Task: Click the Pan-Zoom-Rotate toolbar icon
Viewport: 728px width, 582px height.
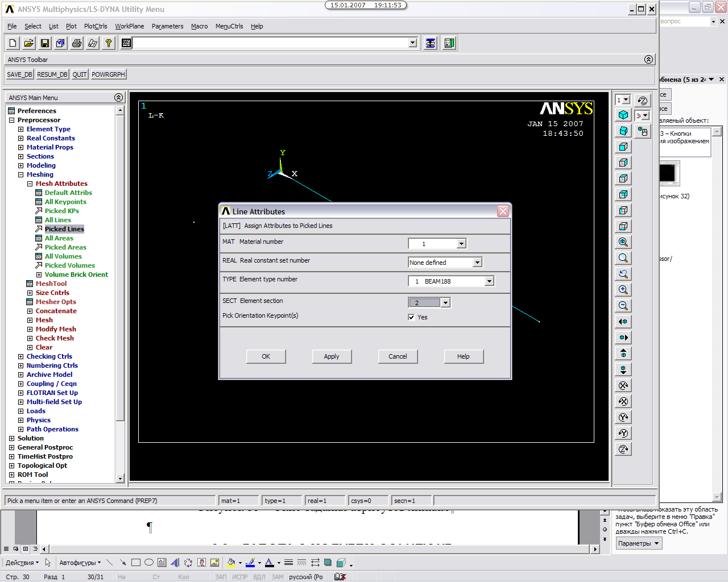Action: tap(61, 43)
